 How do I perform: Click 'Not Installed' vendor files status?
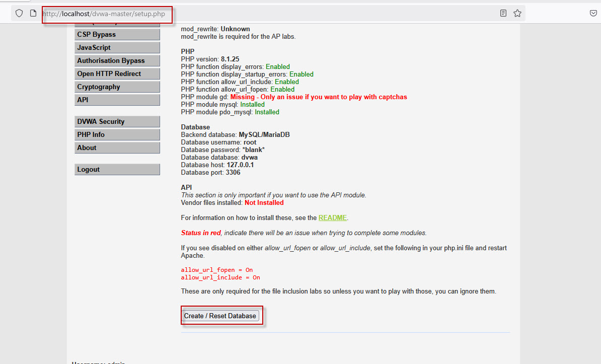(264, 203)
